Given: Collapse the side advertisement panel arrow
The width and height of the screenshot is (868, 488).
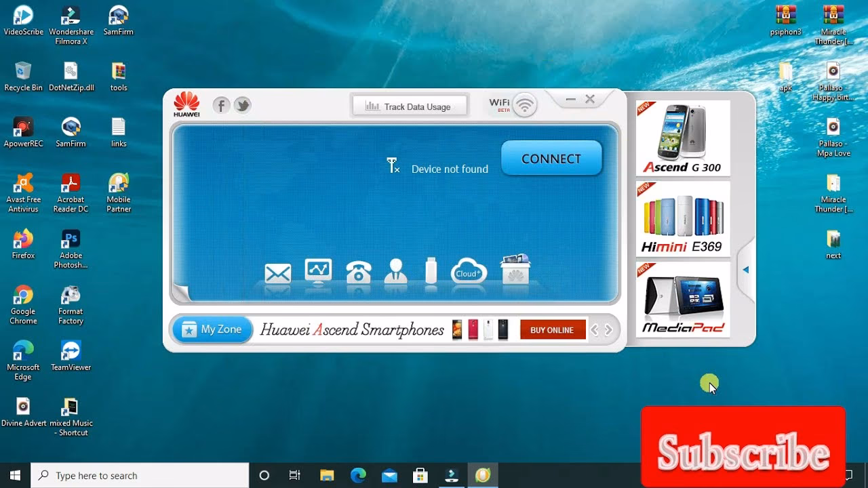Looking at the screenshot, I should tap(746, 269).
